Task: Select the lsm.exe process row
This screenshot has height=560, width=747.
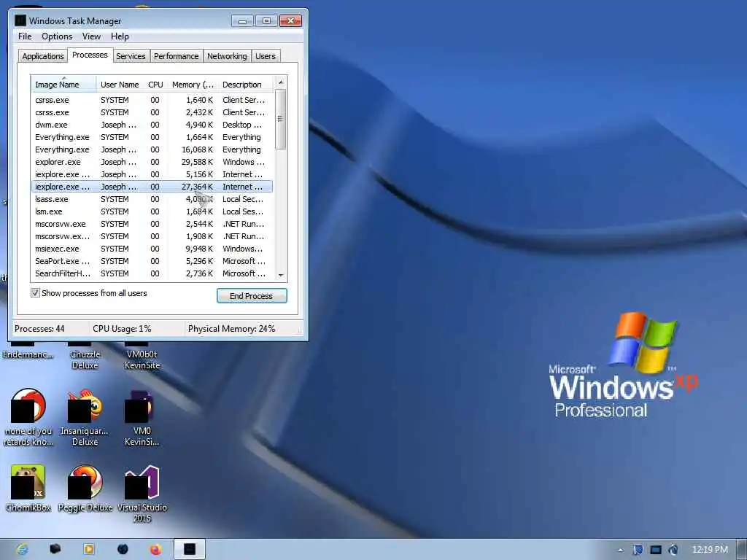Action: tap(152, 211)
